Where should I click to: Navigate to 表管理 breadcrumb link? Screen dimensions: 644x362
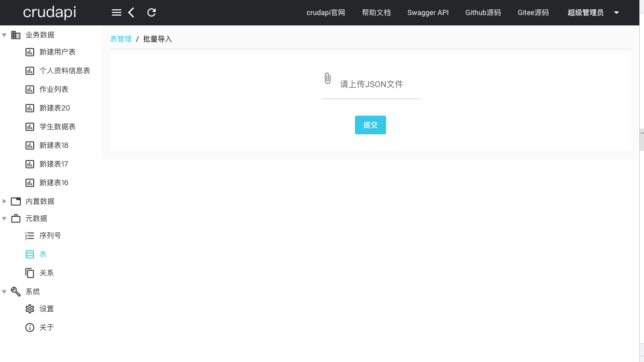point(121,39)
